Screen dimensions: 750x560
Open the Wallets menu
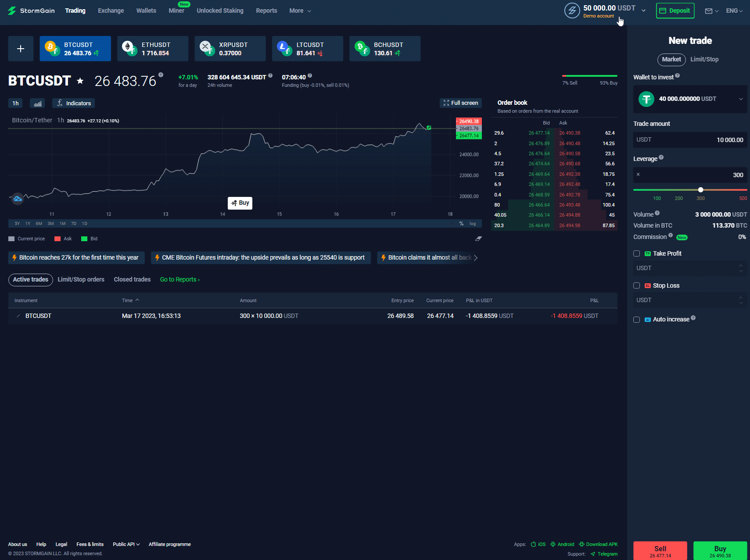point(146,11)
